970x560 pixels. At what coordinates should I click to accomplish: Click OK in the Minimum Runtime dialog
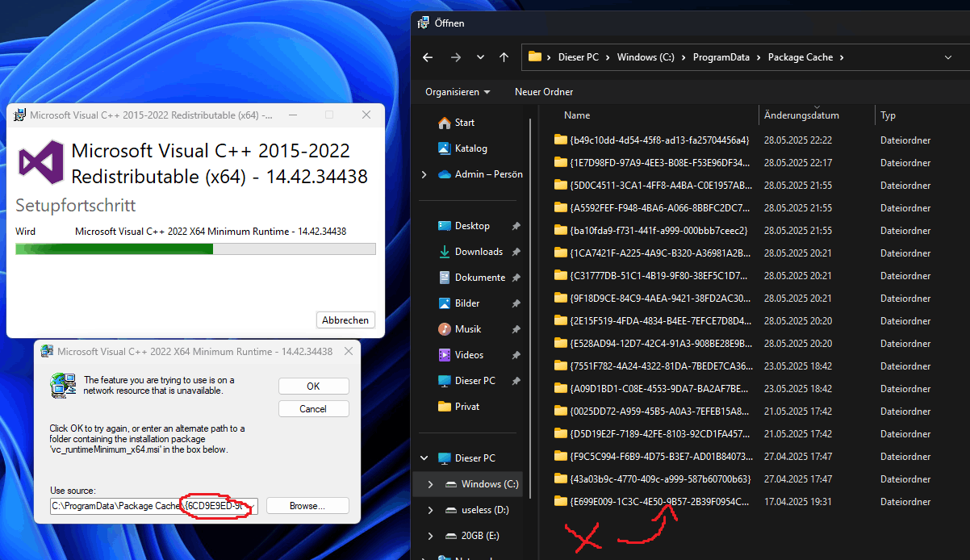pyautogui.click(x=314, y=387)
